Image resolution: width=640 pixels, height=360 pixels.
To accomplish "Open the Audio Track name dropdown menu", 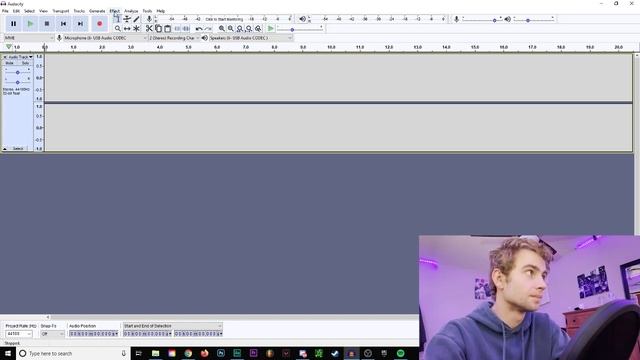I will (20, 57).
